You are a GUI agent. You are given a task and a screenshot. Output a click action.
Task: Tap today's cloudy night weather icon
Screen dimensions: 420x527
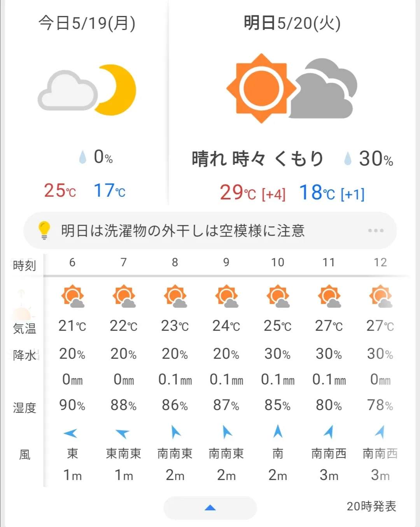click(87, 90)
